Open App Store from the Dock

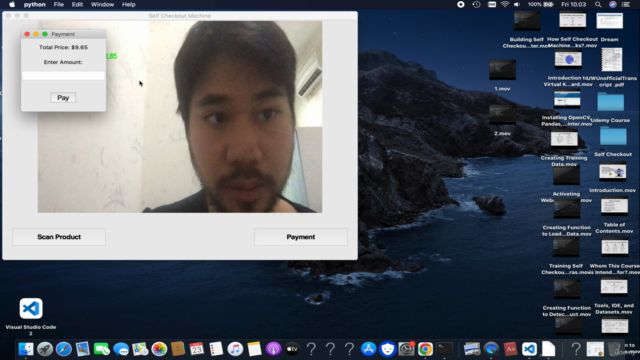pos(368,349)
